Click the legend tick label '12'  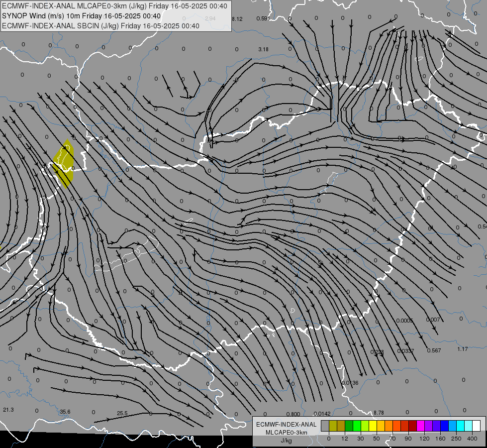coord(345,439)
